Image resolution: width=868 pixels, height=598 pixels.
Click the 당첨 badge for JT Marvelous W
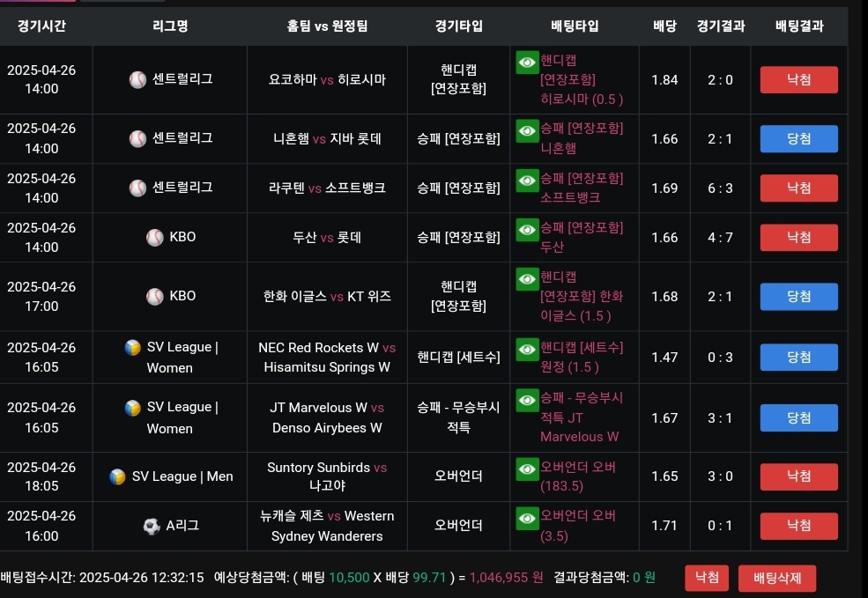click(x=798, y=417)
